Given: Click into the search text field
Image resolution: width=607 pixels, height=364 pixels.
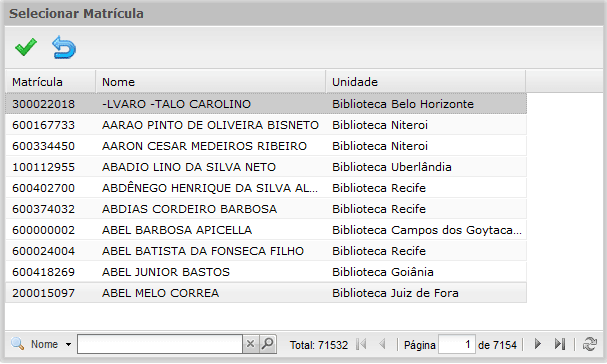Looking at the screenshot, I should [x=160, y=344].
